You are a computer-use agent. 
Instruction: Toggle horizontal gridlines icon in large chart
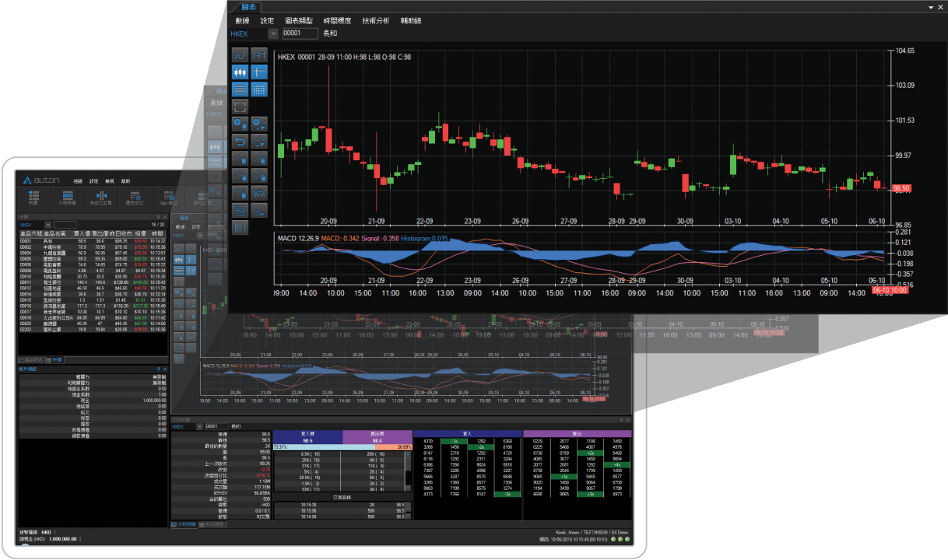coord(240,89)
